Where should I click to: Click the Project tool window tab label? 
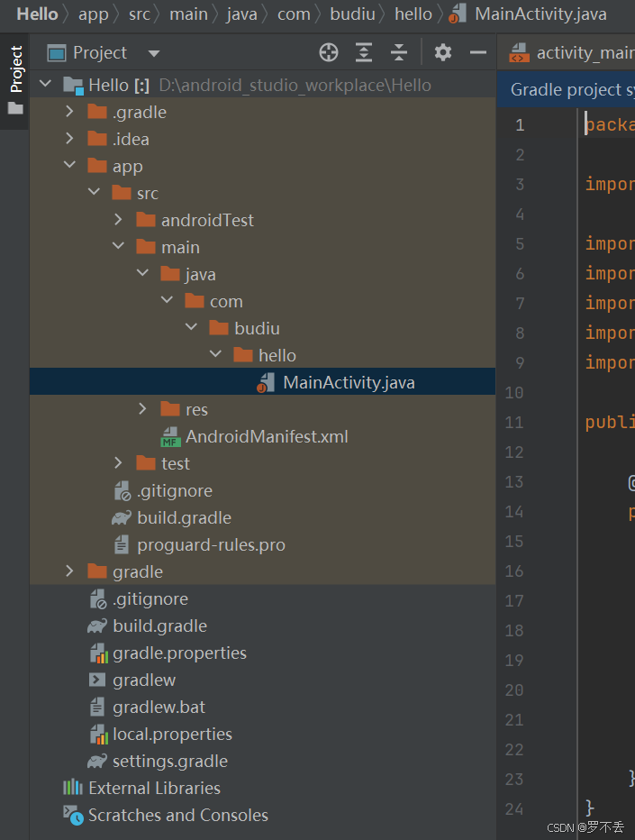pos(14,68)
